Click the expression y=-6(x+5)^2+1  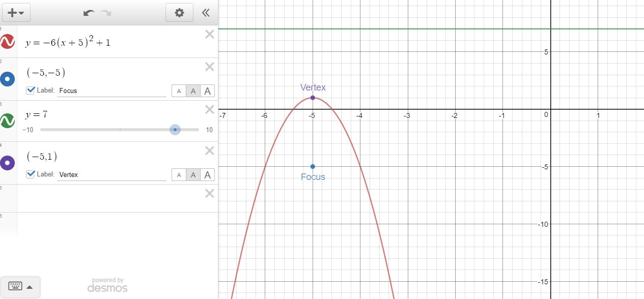click(68, 43)
